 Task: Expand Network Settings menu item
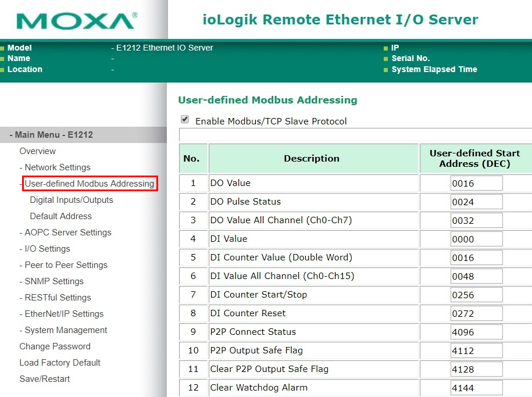click(58, 167)
